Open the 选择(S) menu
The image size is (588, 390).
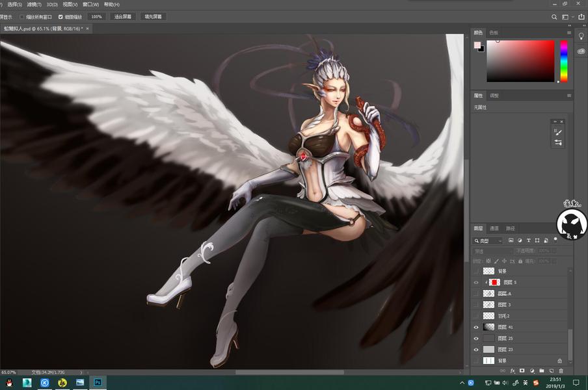click(14, 5)
